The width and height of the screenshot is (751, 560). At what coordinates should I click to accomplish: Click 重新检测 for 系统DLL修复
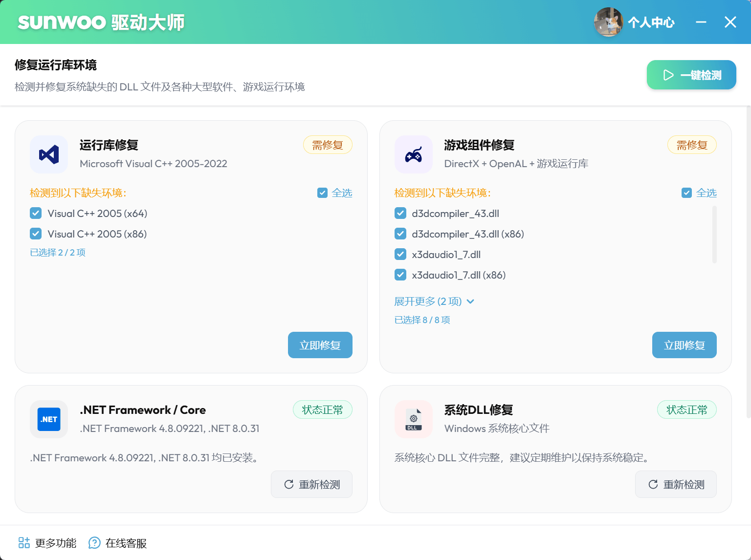tap(676, 484)
